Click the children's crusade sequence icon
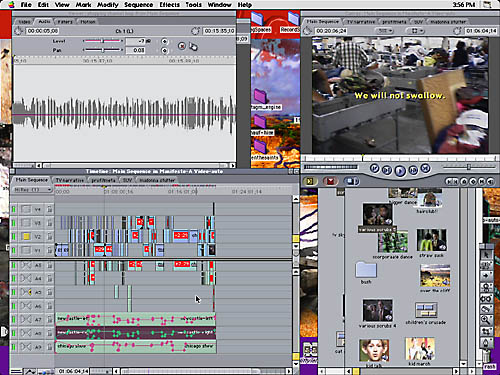 [x=426, y=310]
